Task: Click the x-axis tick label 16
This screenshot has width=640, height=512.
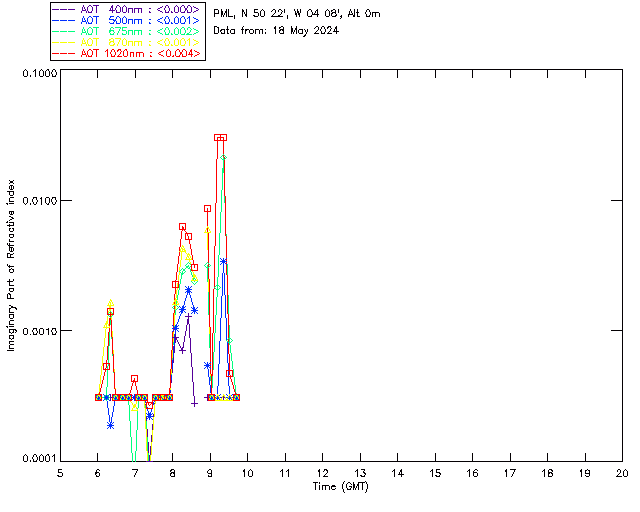Action: 472,472
